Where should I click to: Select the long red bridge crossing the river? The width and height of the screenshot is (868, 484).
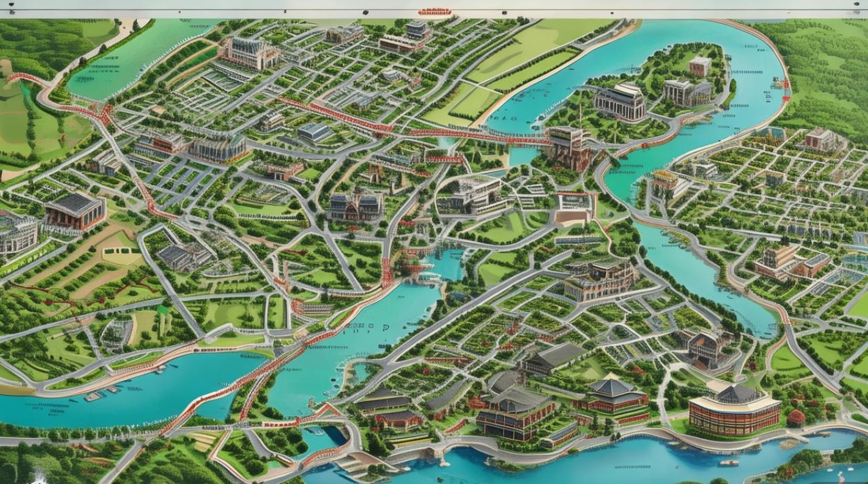click(478, 136)
